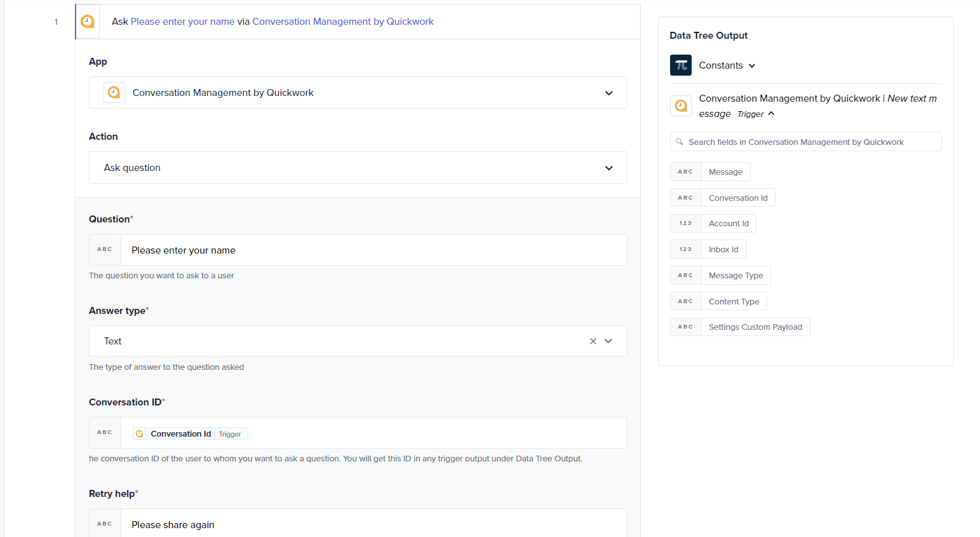Click the Constants pi icon
The width and height of the screenshot is (980, 537).
point(681,65)
